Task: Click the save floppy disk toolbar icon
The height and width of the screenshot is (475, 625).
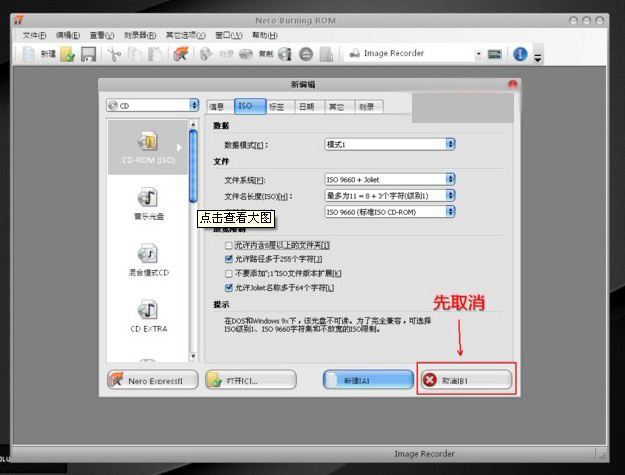Action: click(x=88, y=54)
